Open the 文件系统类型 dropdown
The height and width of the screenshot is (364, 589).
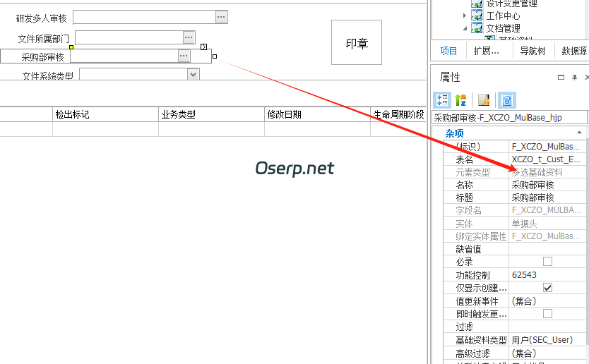click(x=193, y=74)
